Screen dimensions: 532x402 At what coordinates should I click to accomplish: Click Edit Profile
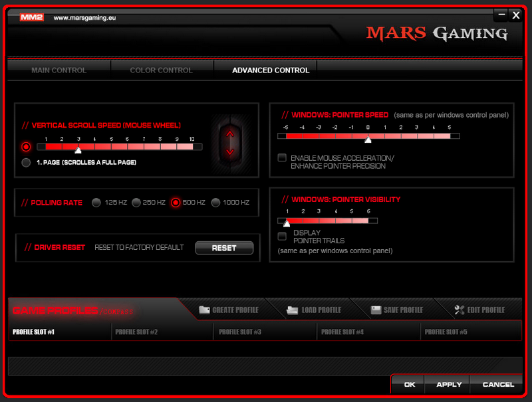point(479,310)
